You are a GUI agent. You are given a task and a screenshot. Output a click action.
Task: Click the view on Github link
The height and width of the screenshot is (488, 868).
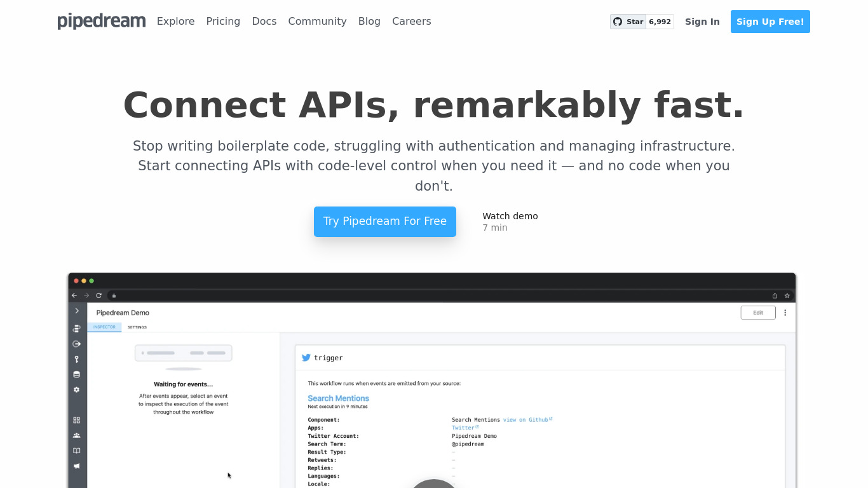[x=527, y=419]
